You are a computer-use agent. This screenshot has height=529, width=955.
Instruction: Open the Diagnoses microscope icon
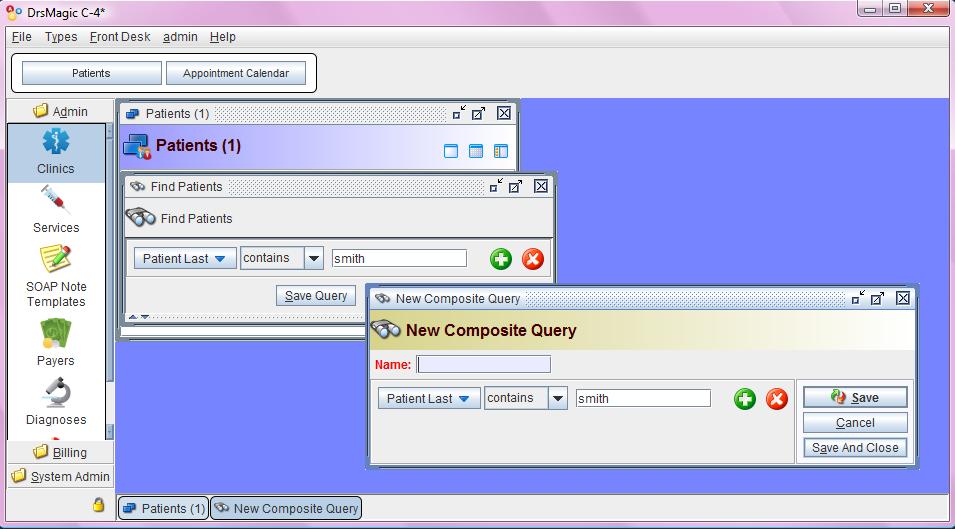tap(56, 393)
